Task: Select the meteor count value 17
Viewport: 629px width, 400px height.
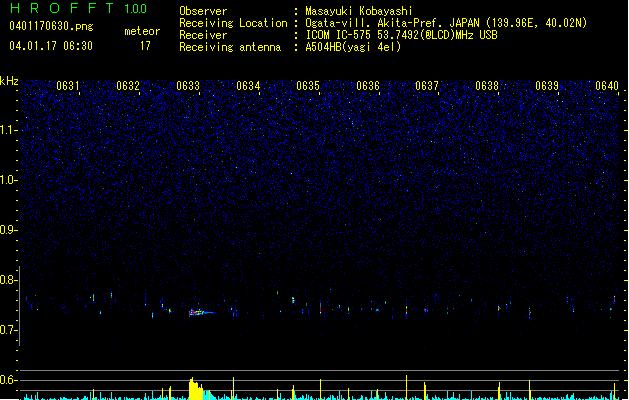Action: point(145,46)
